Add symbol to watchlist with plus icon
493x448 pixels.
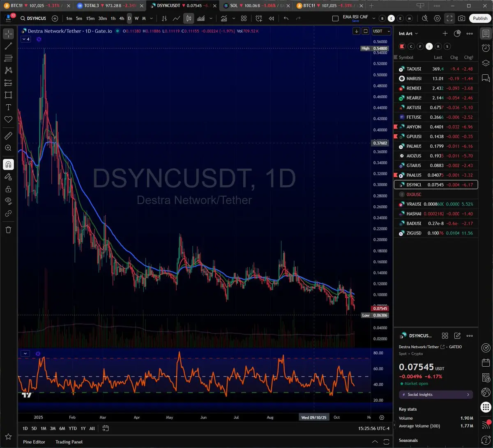(445, 34)
